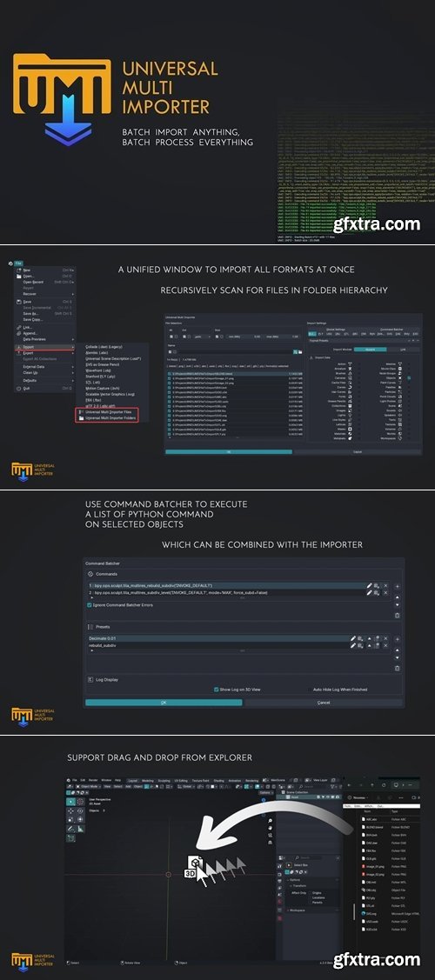Image resolution: width=435 pixels, height=980 pixels.
Task: Collapse the Commands section in Command Batcher
Action: pyautogui.click(x=90, y=573)
